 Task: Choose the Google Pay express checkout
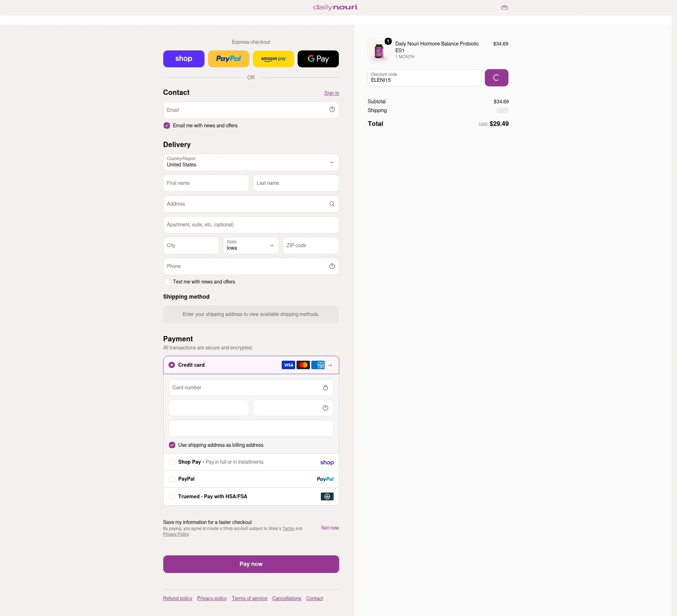318,59
